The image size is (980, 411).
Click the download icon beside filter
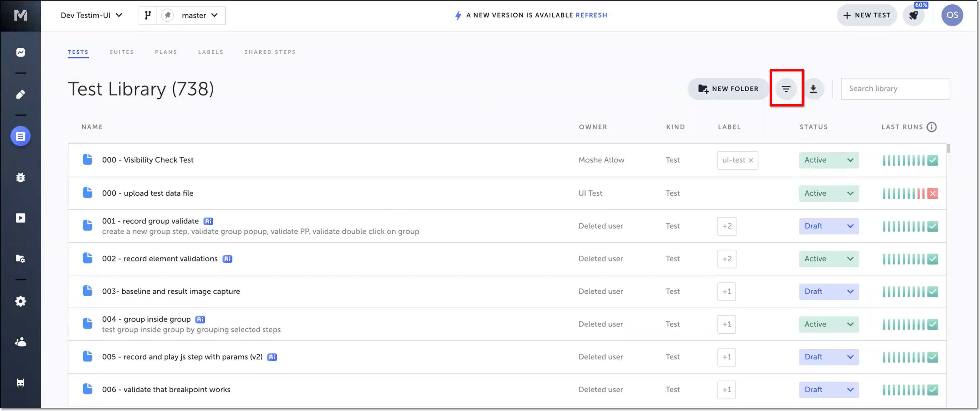pyautogui.click(x=813, y=89)
